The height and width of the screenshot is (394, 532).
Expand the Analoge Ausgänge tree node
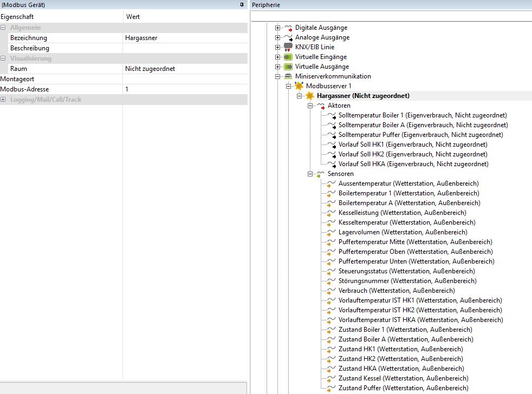coord(277,38)
